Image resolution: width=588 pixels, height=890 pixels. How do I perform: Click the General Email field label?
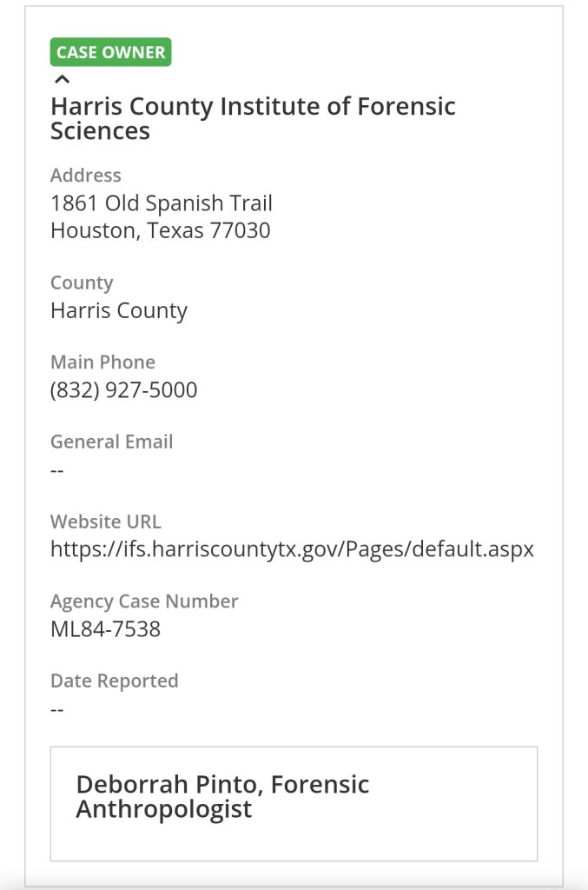coord(112,442)
